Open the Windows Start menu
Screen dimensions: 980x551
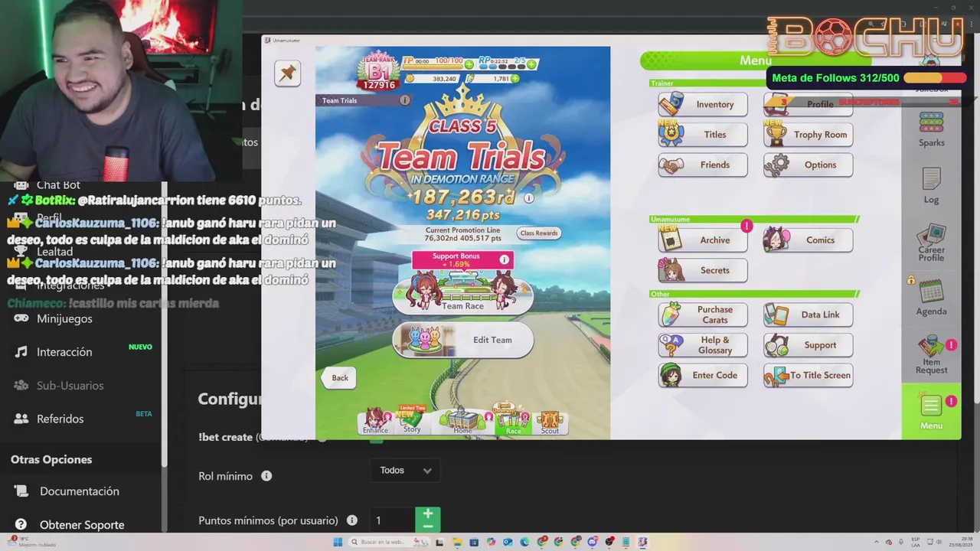tap(338, 542)
